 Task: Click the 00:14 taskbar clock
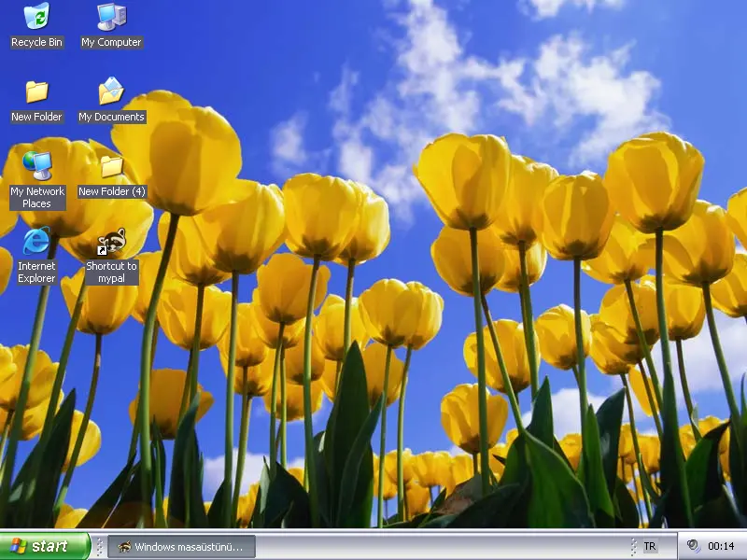coord(721,546)
